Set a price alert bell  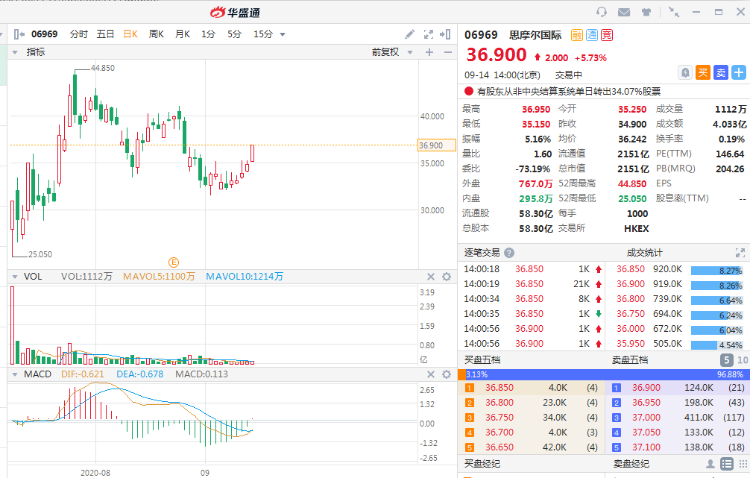click(685, 73)
